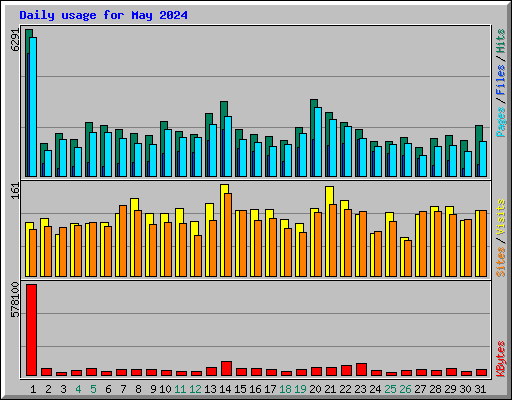The image size is (512, 400).
Task: Click the 'KBytes' legend label
Action: click(501, 359)
